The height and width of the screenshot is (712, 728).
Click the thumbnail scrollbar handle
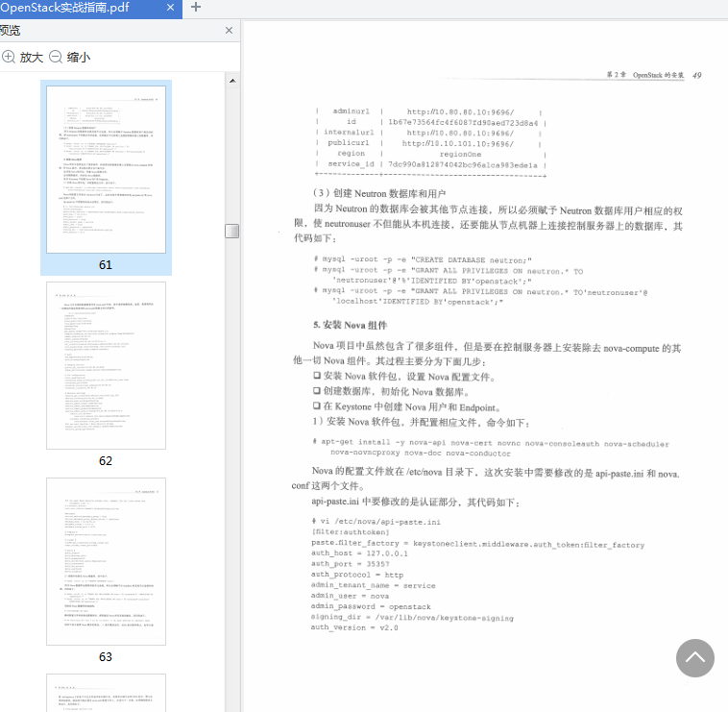click(232, 231)
